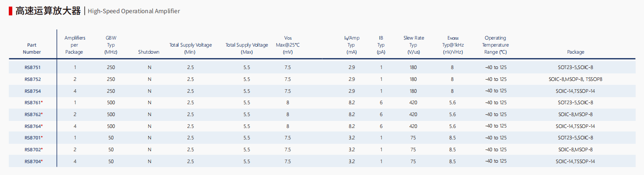Image resolution: width=644 pixels, height=175 pixels.
Task: Click the RS8751 part number
Action: 33,67
